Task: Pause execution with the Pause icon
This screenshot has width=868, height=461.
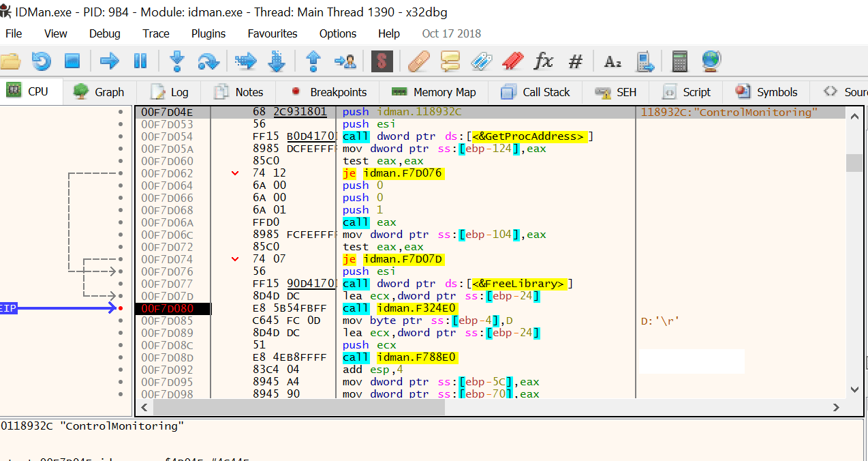Action: pyautogui.click(x=140, y=61)
